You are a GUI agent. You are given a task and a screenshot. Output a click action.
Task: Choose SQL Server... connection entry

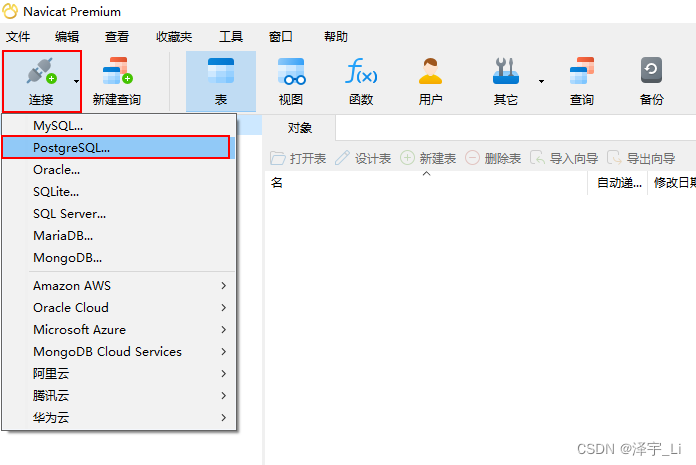pyautogui.click(x=119, y=214)
